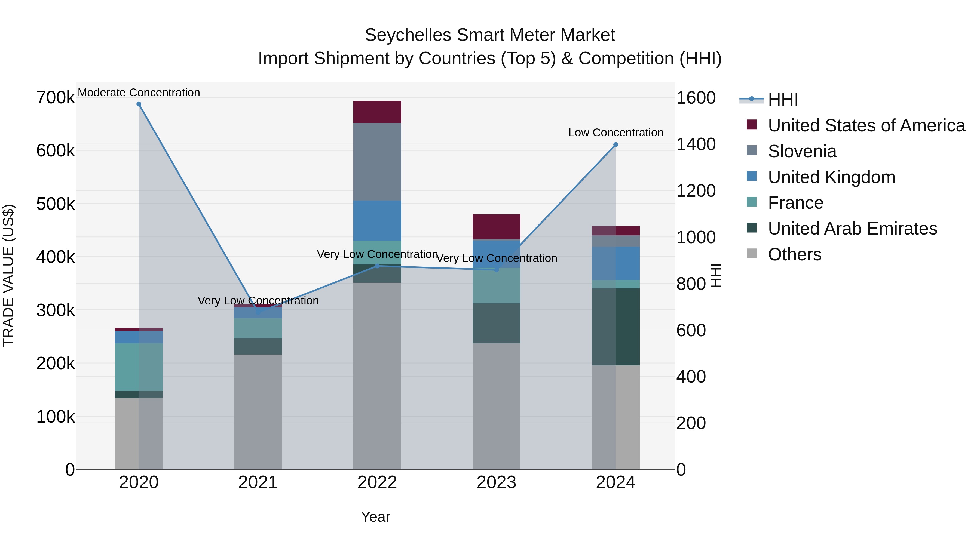Click the Seychelles Smart Meter Market title

(490, 35)
